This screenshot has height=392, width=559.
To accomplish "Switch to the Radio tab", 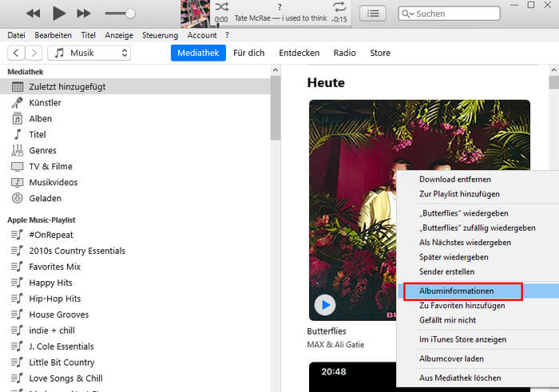I will (x=345, y=53).
